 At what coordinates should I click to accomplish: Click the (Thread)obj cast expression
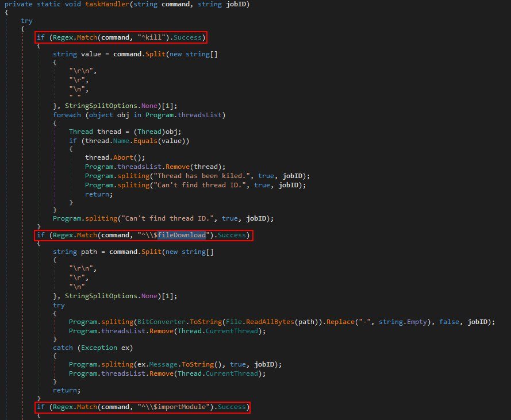155,132
